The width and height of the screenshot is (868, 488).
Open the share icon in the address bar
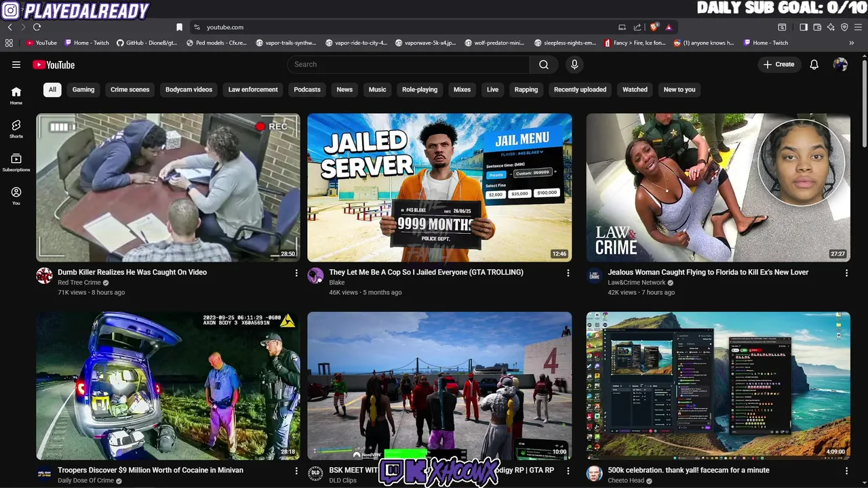click(x=637, y=27)
